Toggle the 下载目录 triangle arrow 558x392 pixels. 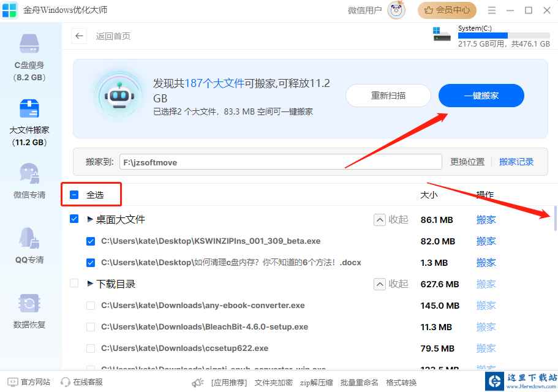tap(90, 284)
